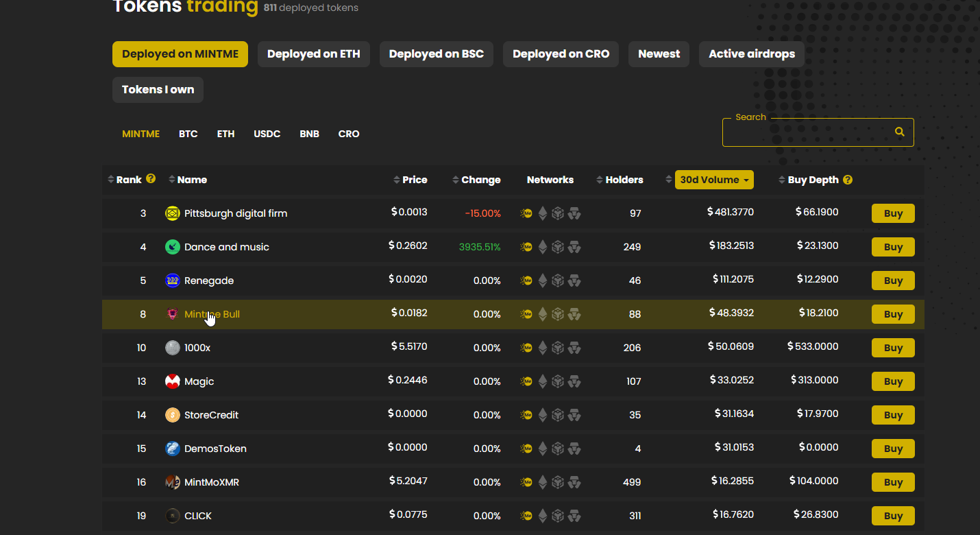This screenshot has height=535, width=980.
Task: Click the search magnifier icon
Action: pyautogui.click(x=899, y=132)
